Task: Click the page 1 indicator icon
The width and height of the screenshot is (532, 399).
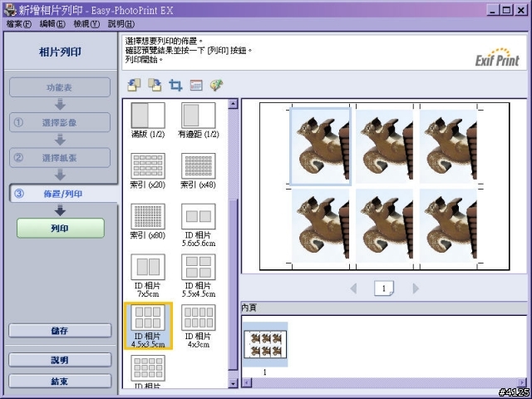Action: click(x=384, y=288)
